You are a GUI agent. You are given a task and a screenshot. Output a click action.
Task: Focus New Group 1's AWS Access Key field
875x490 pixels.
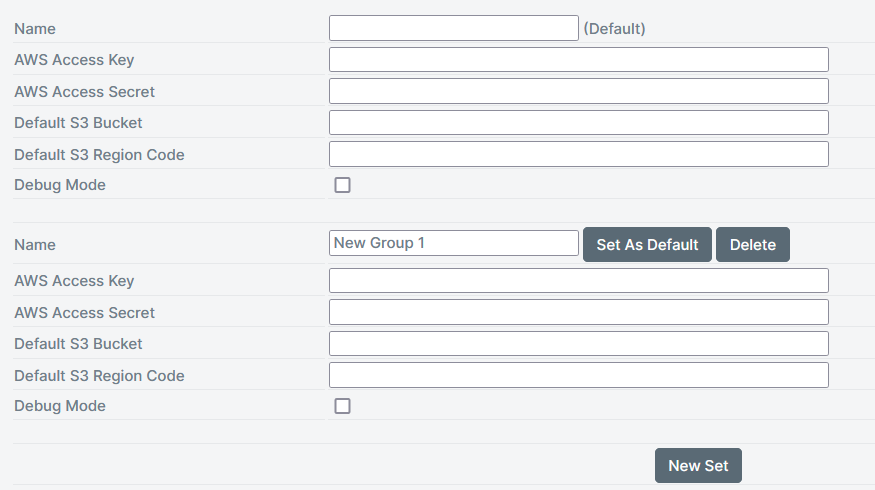[x=578, y=281]
